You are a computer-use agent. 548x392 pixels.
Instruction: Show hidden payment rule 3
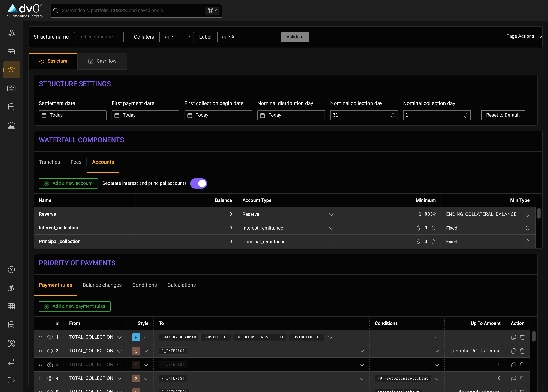point(50,365)
